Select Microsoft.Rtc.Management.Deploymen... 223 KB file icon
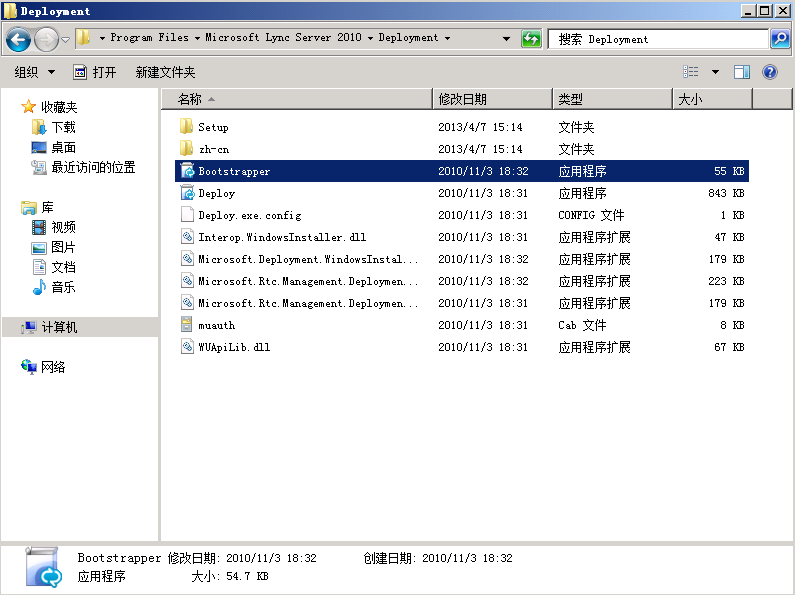Screen dimensions: 795x595 (x=187, y=280)
